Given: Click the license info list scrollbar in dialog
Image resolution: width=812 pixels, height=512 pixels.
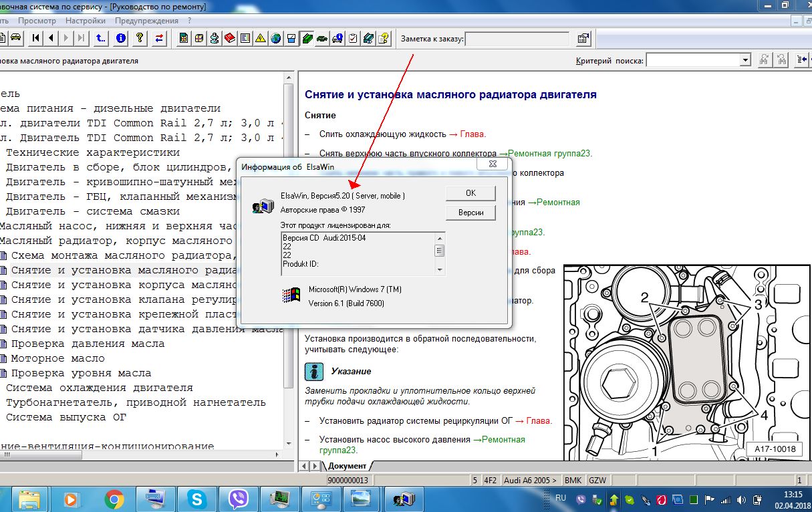Looking at the screenshot, I should pyautogui.click(x=440, y=253).
